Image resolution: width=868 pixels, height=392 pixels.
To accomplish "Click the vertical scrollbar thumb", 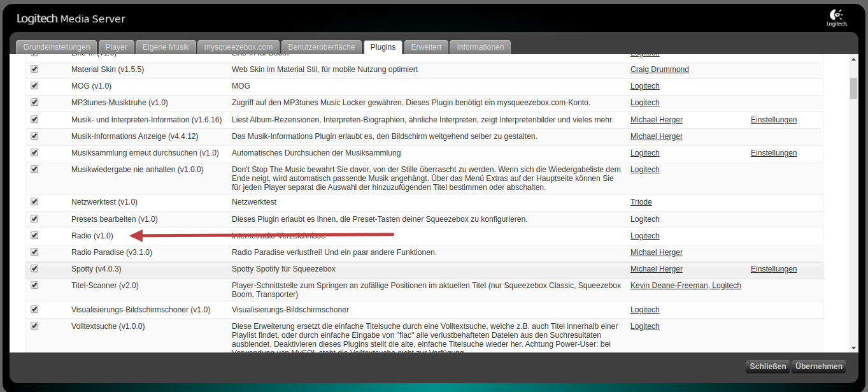I will [853, 89].
